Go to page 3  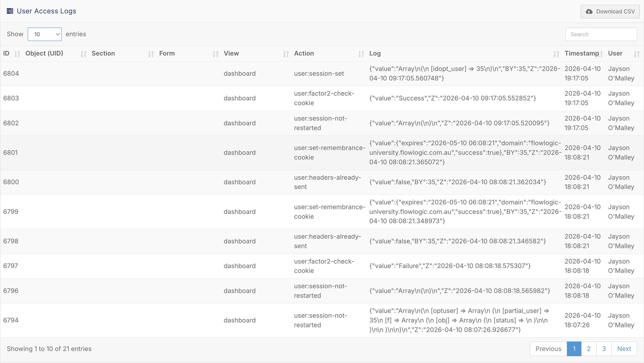pyautogui.click(x=604, y=349)
